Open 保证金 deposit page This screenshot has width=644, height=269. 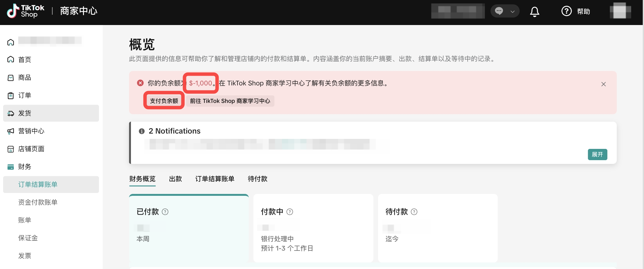click(x=28, y=238)
